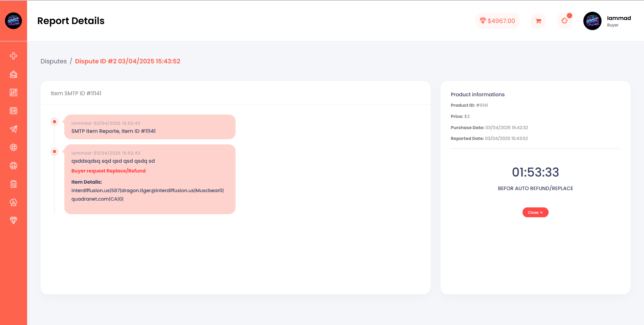The image size is (644, 325).
Task: Click the cloud warning icon in sidebar
Action: pos(14,202)
